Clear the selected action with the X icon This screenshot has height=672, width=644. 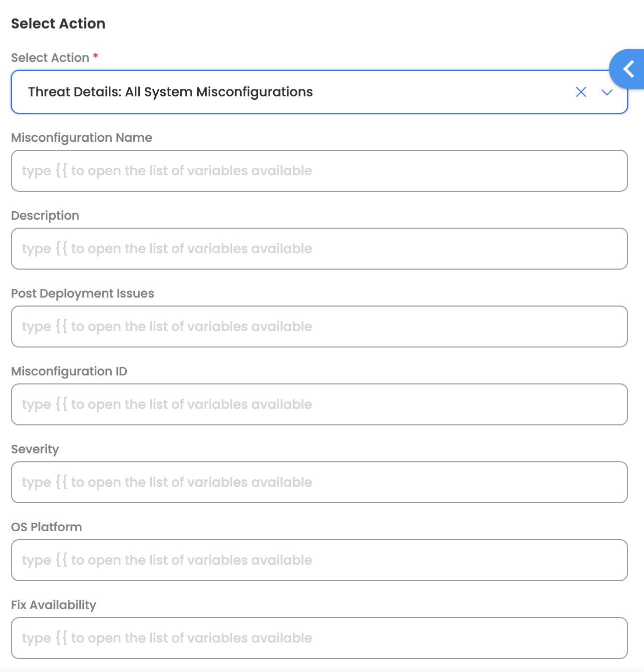pos(581,92)
